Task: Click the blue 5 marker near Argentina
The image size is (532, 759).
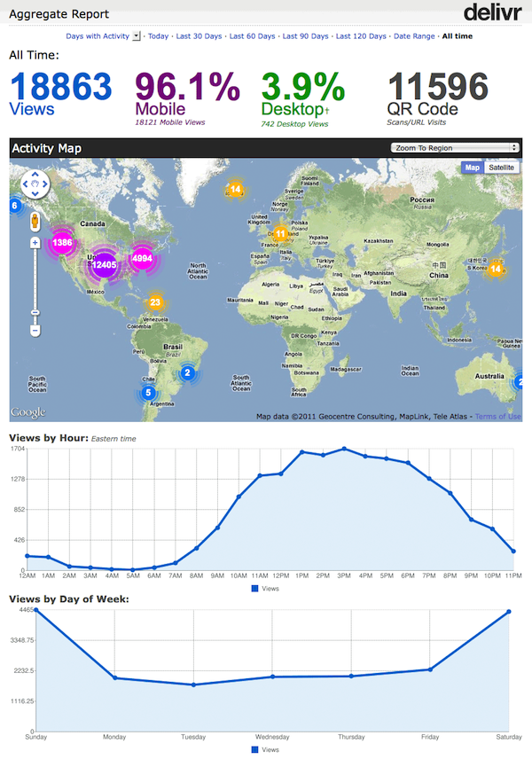Action: (x=149, y=393)
